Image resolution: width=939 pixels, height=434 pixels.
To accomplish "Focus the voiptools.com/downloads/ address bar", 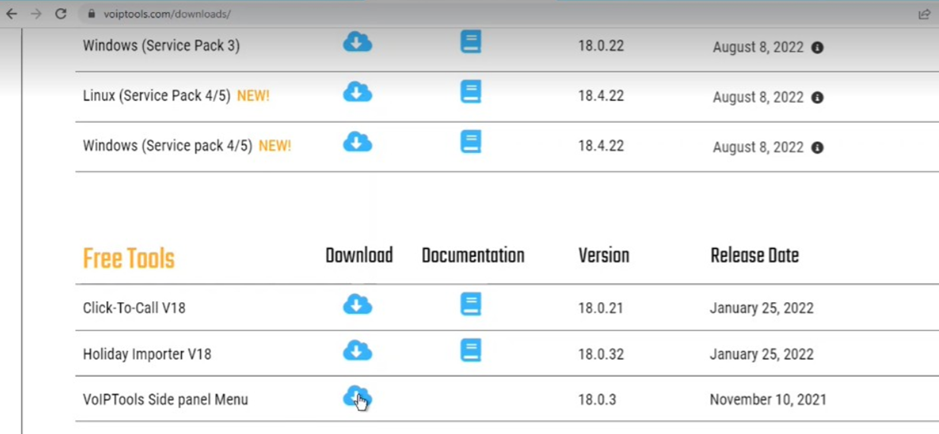I will 497,14.
